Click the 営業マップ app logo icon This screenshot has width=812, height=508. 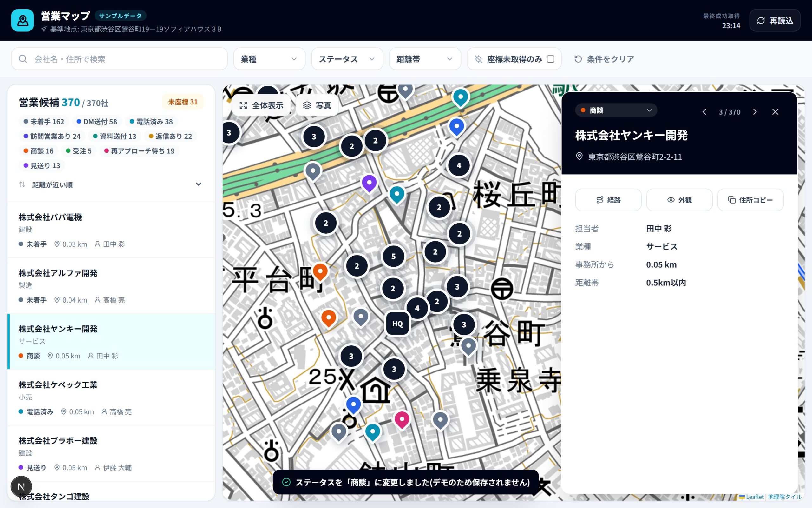pos(23,21)
